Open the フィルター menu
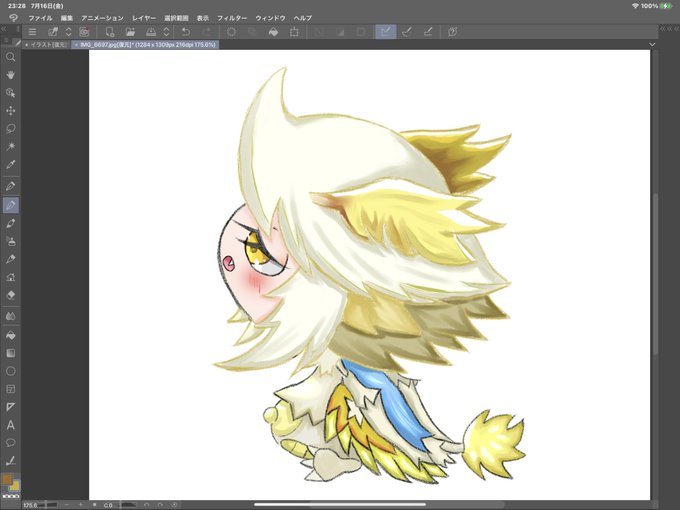 pos(232,18)
